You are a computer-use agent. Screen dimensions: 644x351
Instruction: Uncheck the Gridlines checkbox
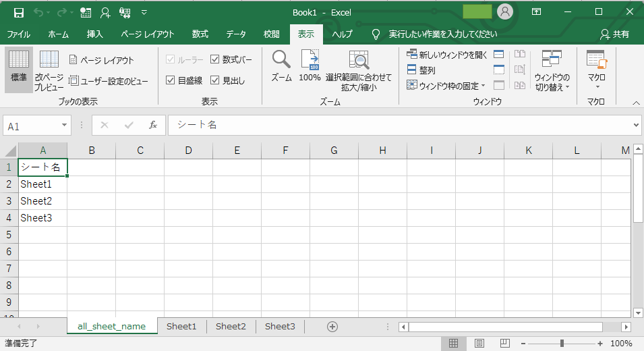pos(171,80)
